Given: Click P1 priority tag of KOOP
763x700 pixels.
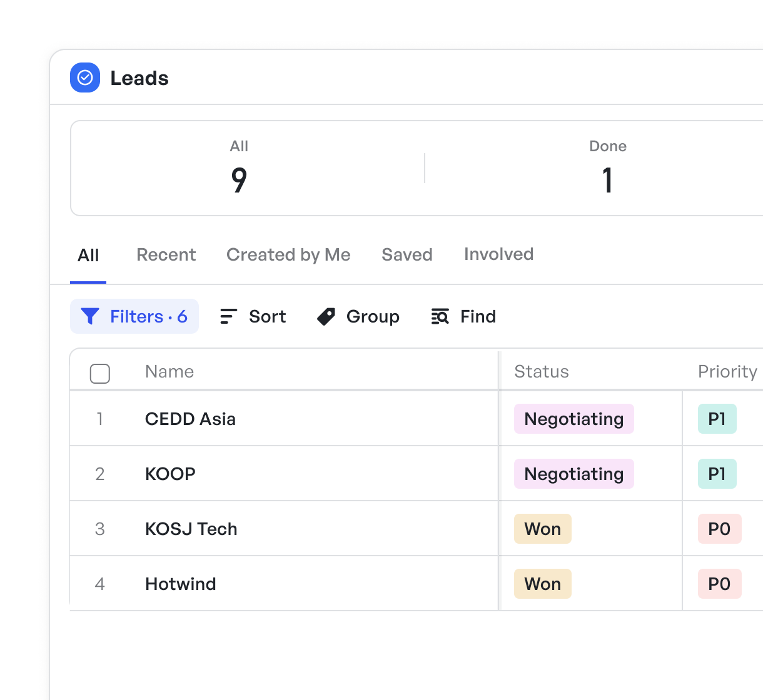Looking at the screenshot, I should 717,474.
